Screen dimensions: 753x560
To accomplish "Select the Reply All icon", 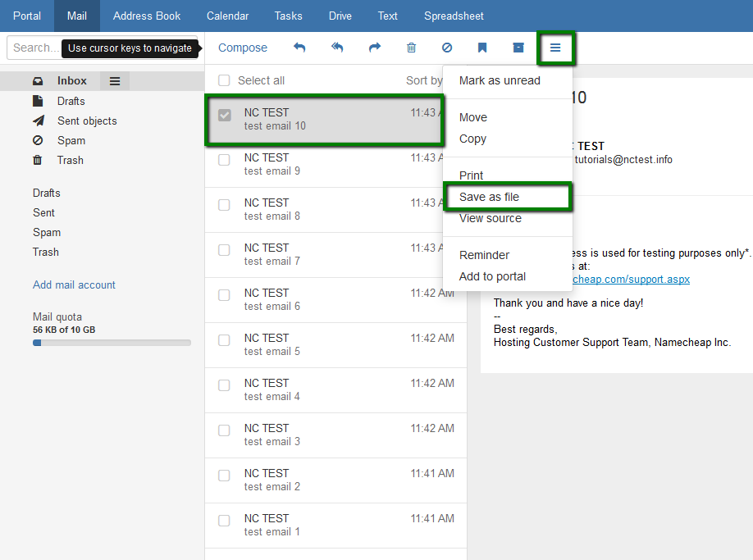I will 337,48.
